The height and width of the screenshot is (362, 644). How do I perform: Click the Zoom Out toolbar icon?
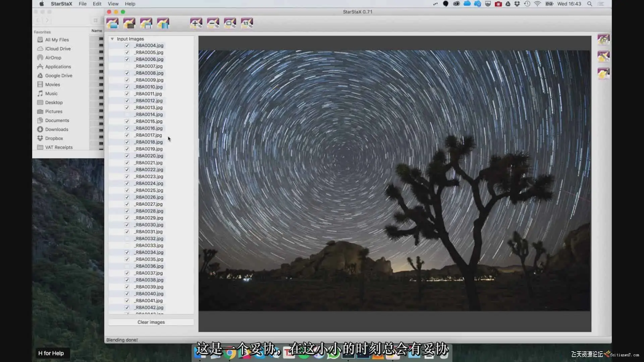click(x=213, y=23)
